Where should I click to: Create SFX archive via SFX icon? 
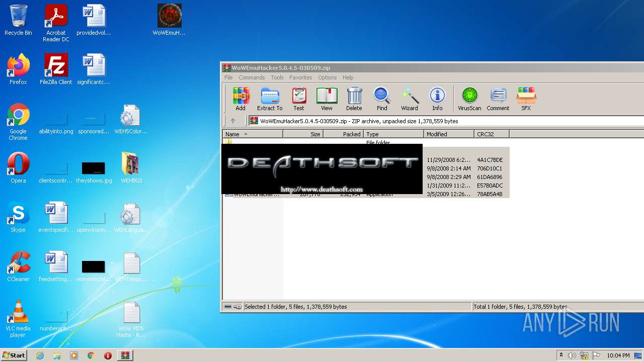[x=526, y=99]
